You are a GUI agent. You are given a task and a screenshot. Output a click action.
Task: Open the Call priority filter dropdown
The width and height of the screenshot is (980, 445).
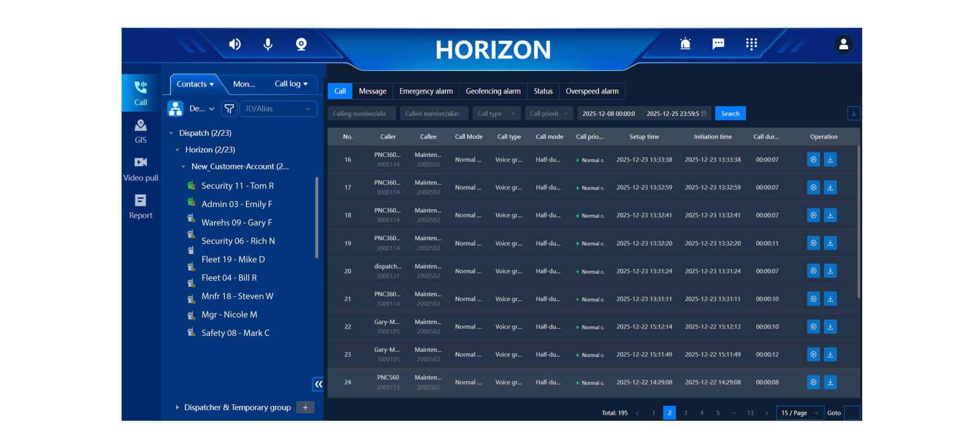[x=549, y=114]
